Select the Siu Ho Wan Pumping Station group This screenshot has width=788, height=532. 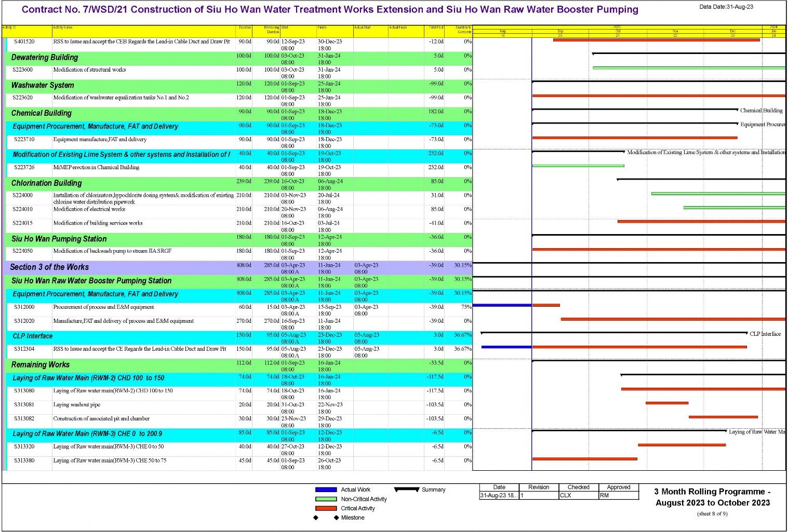tap(239, 240)
